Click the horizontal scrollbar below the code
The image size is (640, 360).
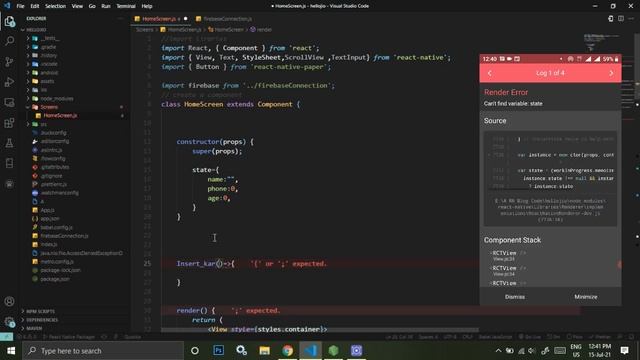click(x=320, y=330)
